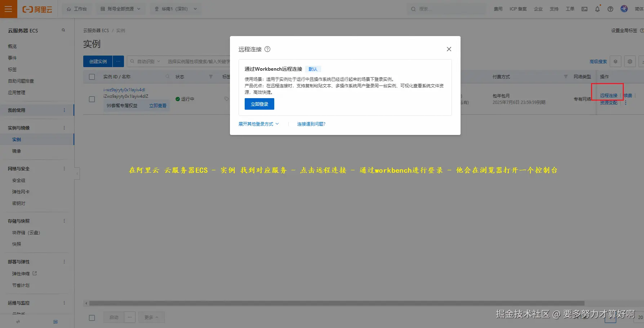644x328 pixels.
Task: Click the 立即查看 link under the instance
Action: pyautogui.click(x=158, y=106)
